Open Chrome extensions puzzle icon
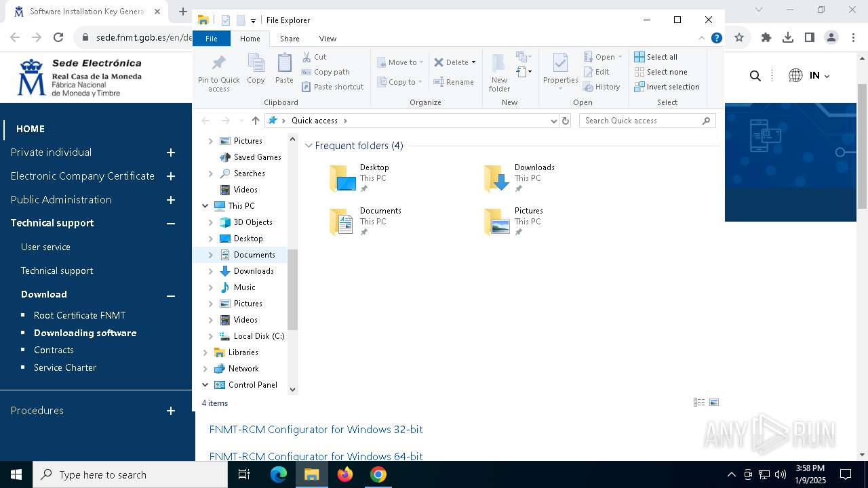The height and width of the screenshot is (488, 868). (x=766, y=38)
